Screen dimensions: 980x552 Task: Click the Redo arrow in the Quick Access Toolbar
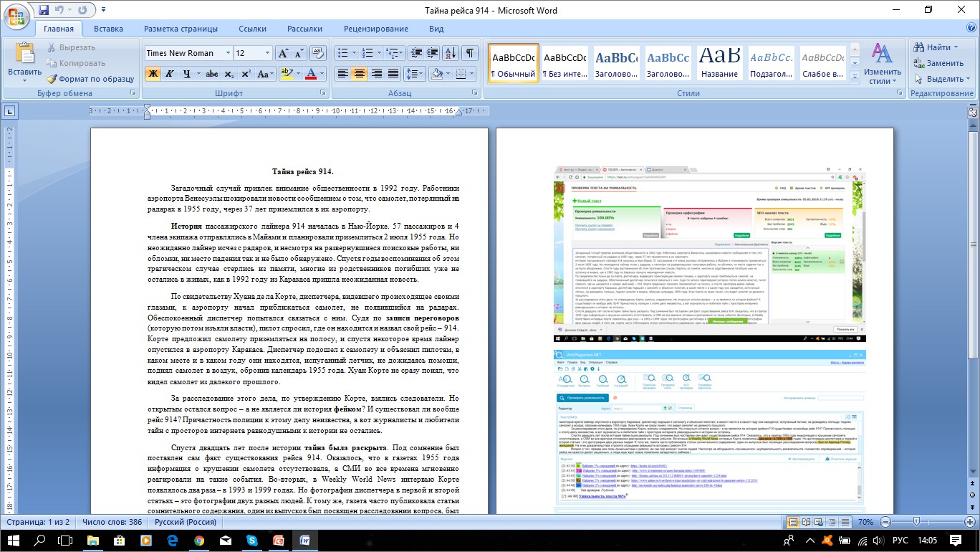(82, 10)
